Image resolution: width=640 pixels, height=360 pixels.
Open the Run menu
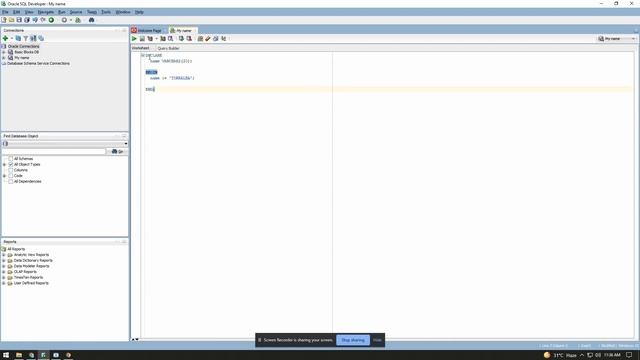(x=62, y=12)
